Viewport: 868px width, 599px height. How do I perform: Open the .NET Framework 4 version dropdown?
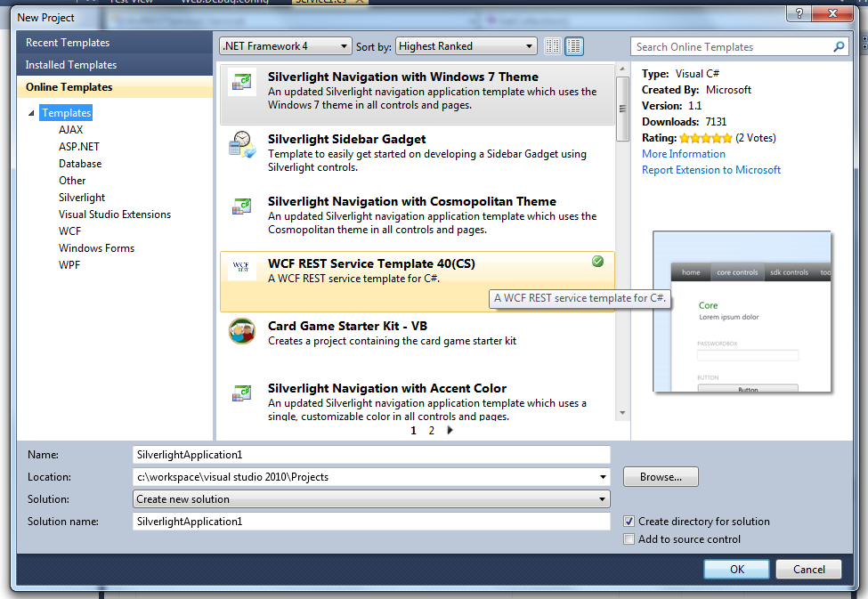pos(286,46)
